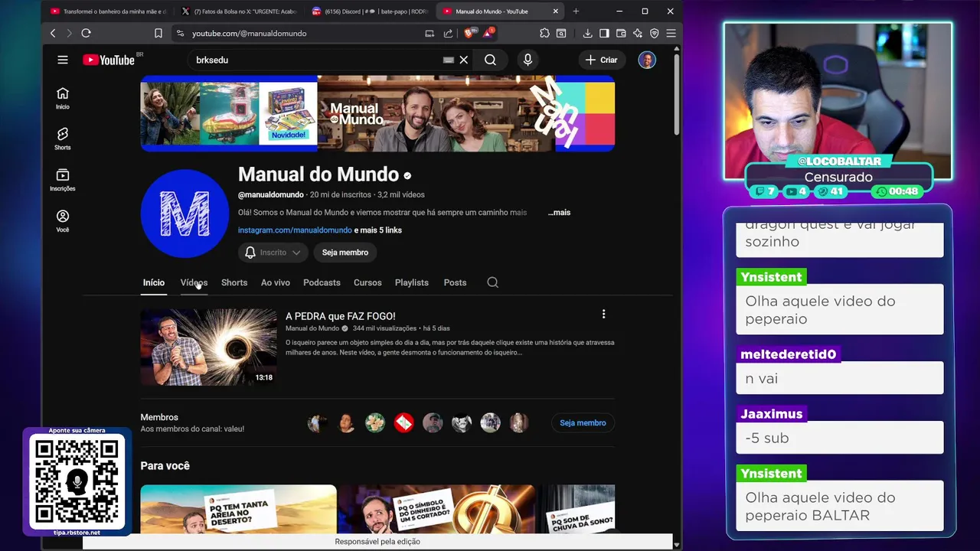
Task: Switch to the Vídeos channel tab
Action: 194,282
